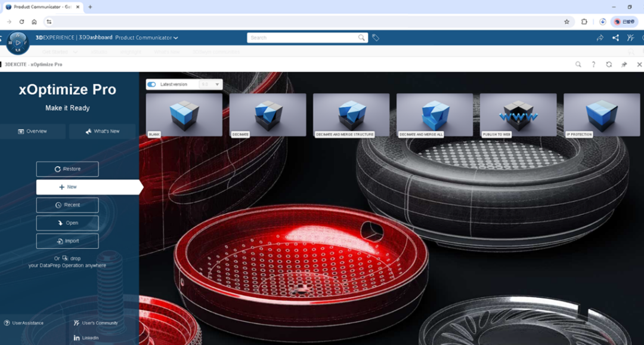Refresh the xOptimize Pro widget
This screenshot has height=345, width=644.
[609, 64]
